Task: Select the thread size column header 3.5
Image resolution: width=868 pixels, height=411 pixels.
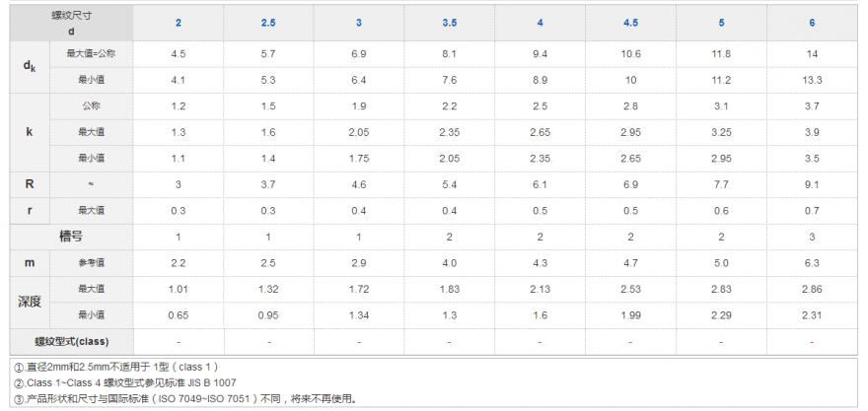Action: click(x=449, y=22)
